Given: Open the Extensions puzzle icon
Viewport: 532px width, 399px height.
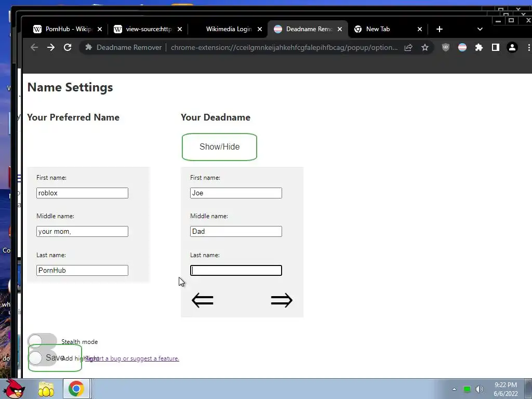Looking at the screenshot, I should point(478,47).
